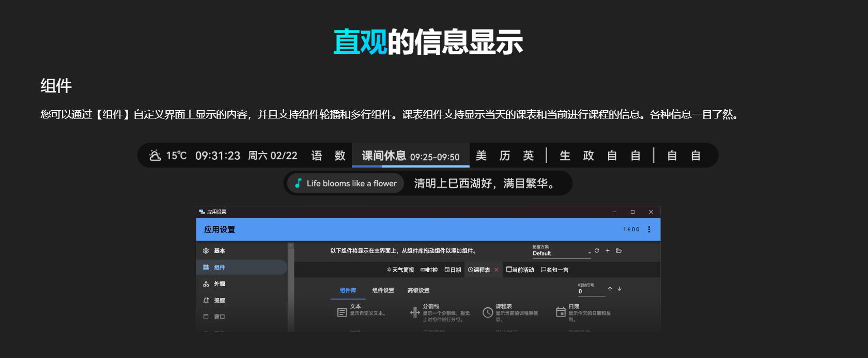Viewport: 868px width, 358px height.
Task: Click the 课间休息 progress bar
Action: click(411, 166)
